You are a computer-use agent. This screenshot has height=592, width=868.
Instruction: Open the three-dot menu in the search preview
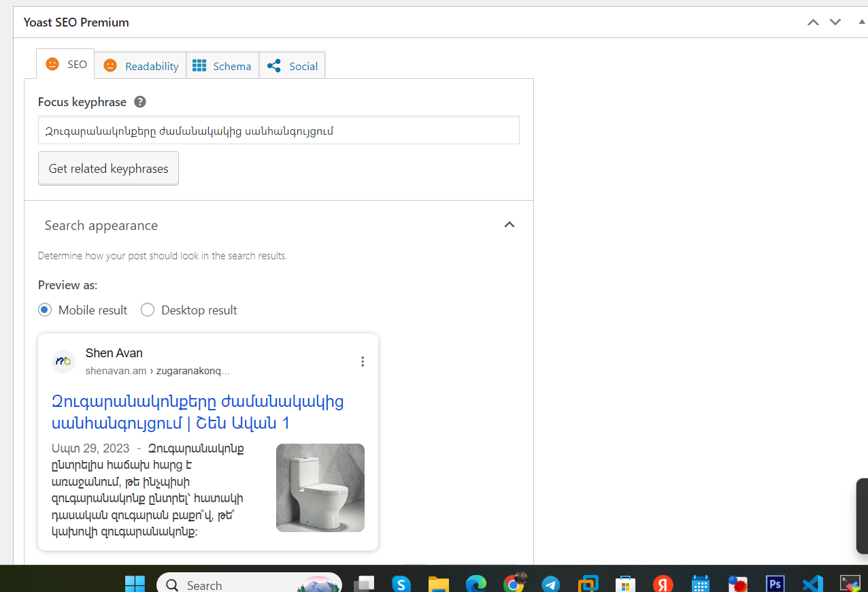pyautogui.click(x=363, y=361)
